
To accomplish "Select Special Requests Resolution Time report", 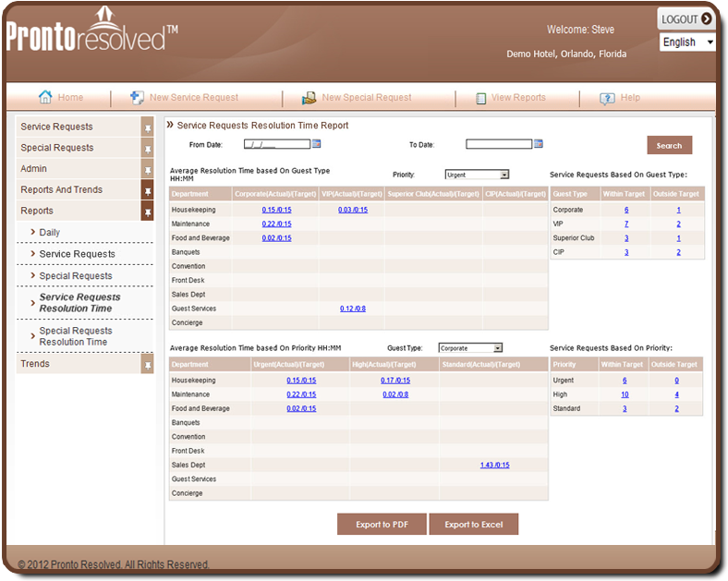I will tap(76, 336).
